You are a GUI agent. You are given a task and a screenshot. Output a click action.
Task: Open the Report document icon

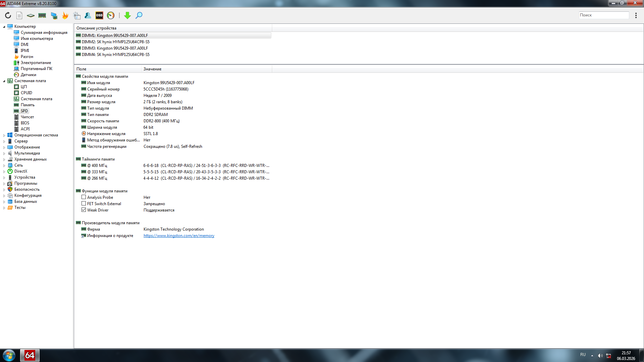coord(19,15)
